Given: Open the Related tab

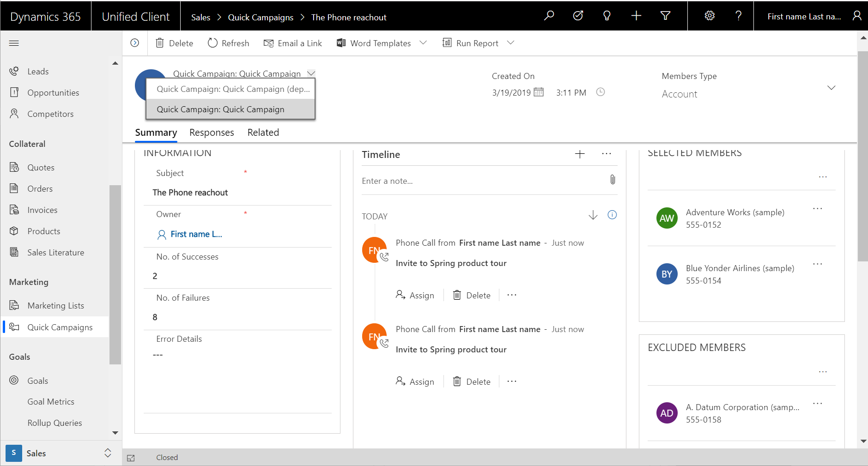Looking at the screenshot, I should [x=263, y=133].
